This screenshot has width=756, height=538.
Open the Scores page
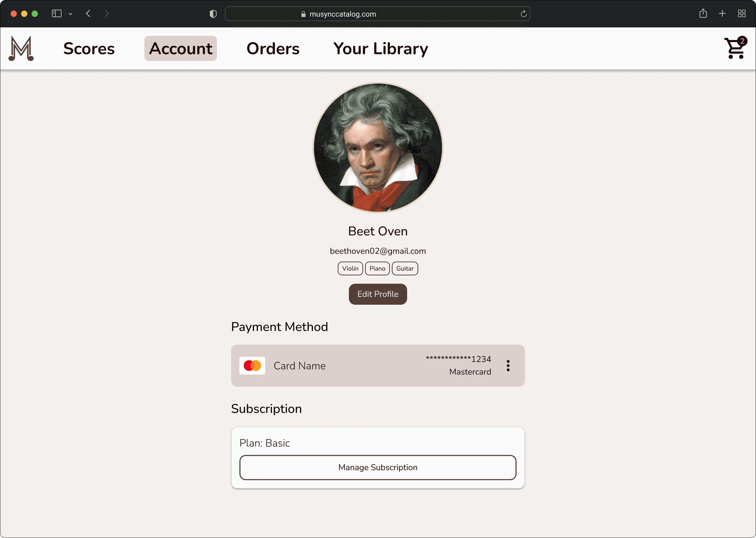[x=89, y=48]
